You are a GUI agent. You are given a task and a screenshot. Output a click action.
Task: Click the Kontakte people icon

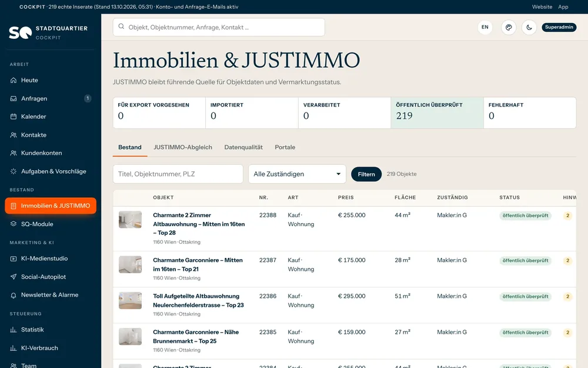14,135
